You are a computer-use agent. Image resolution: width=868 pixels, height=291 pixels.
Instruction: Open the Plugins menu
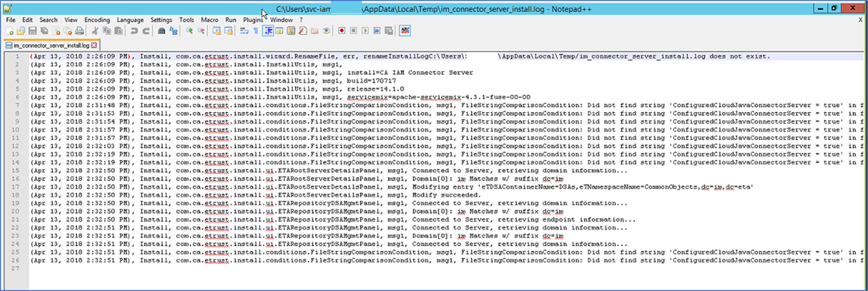pyautogui.click(x=253, y=20)
